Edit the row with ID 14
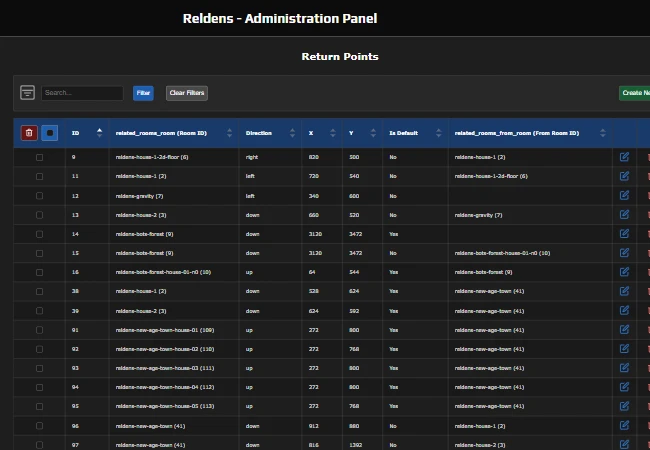Viewport: 650px width, 450px height. [624, 234]
